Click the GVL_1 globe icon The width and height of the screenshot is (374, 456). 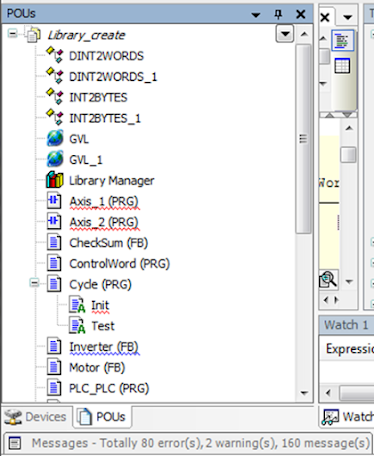coord(55,159)
